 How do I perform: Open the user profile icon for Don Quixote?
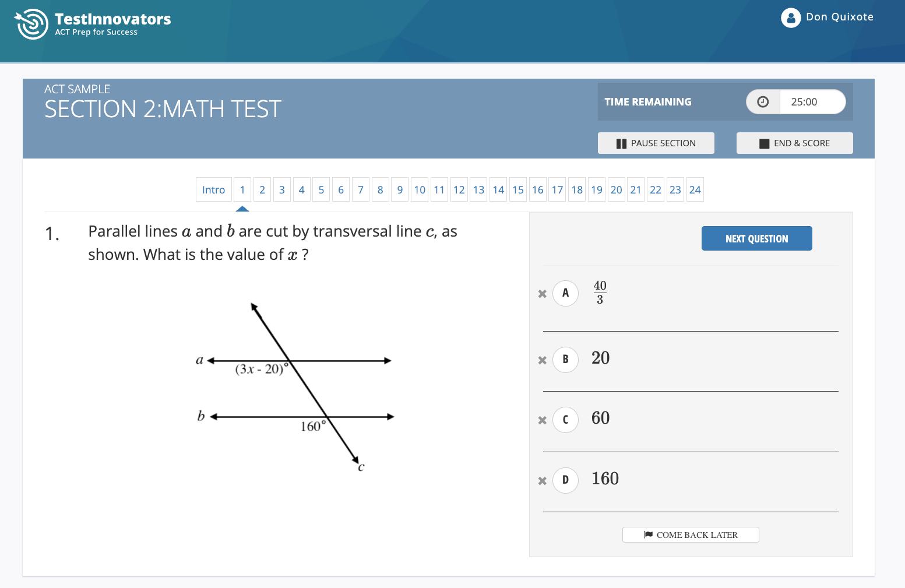click(x=791, y=17)
